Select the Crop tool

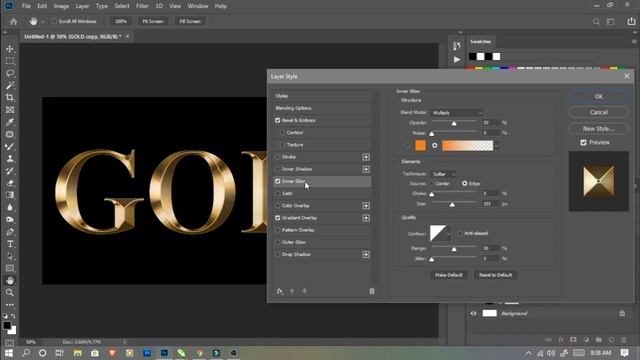[x=10, y=98]
